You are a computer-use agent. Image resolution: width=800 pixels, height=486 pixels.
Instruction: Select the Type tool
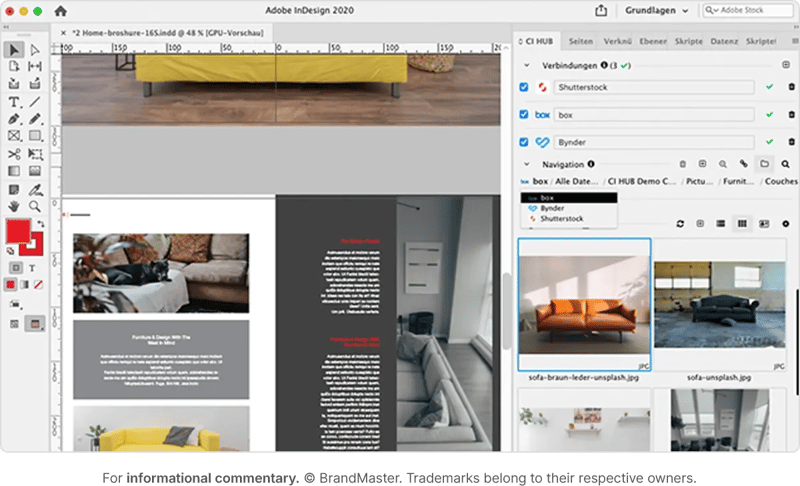tap(14, 102)
